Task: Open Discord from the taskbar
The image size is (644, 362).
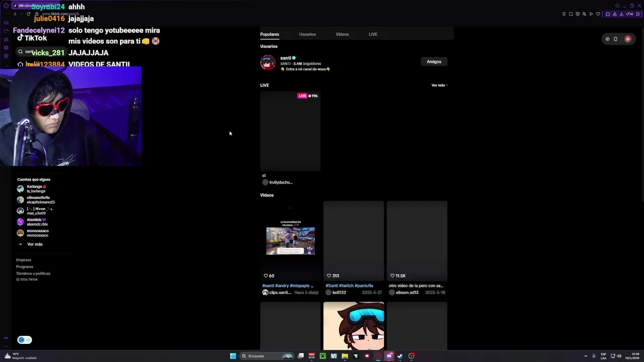Action: click(389, 356)
